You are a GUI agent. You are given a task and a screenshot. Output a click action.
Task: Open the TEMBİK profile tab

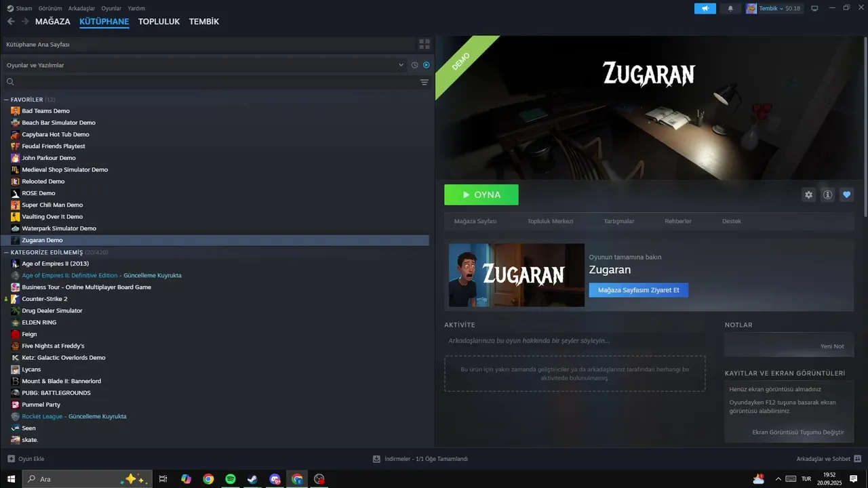(204, 22)
